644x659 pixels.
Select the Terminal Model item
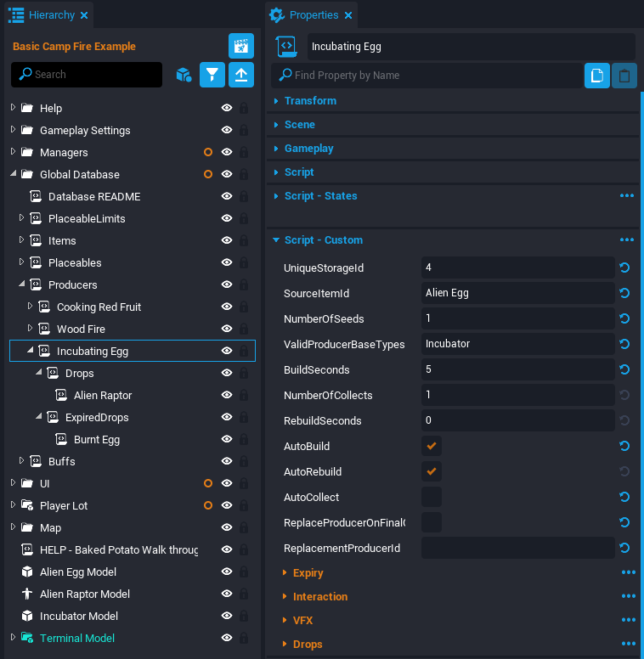click(76, 639)
